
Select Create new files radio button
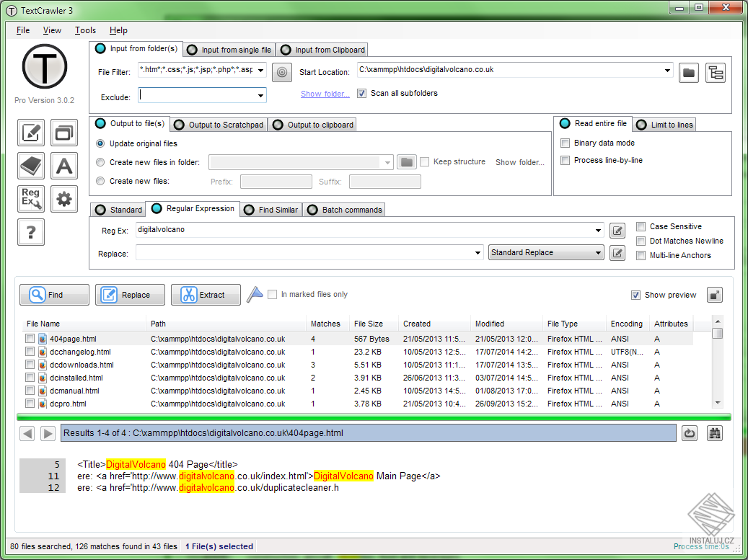(100, 181)
